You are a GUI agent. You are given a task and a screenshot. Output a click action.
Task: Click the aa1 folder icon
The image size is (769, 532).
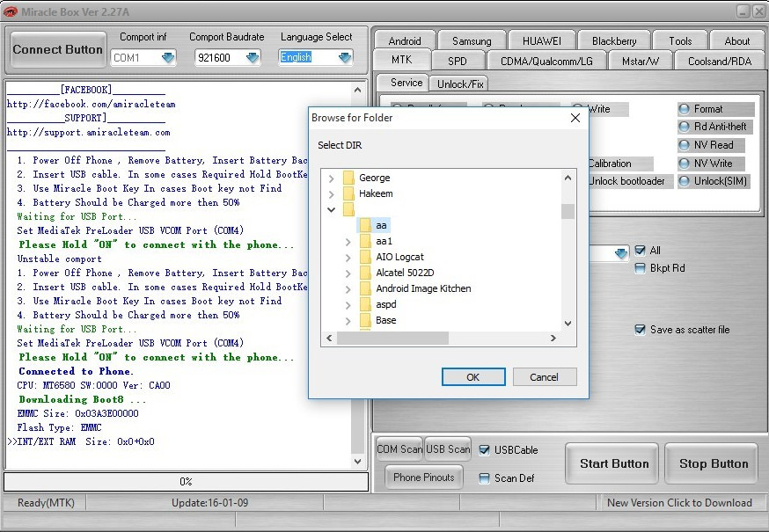coord(365,241)
